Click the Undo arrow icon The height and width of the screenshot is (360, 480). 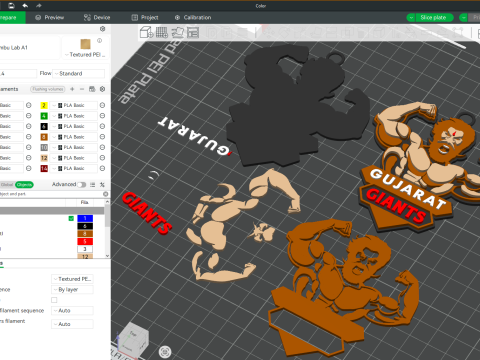point(25,6)
